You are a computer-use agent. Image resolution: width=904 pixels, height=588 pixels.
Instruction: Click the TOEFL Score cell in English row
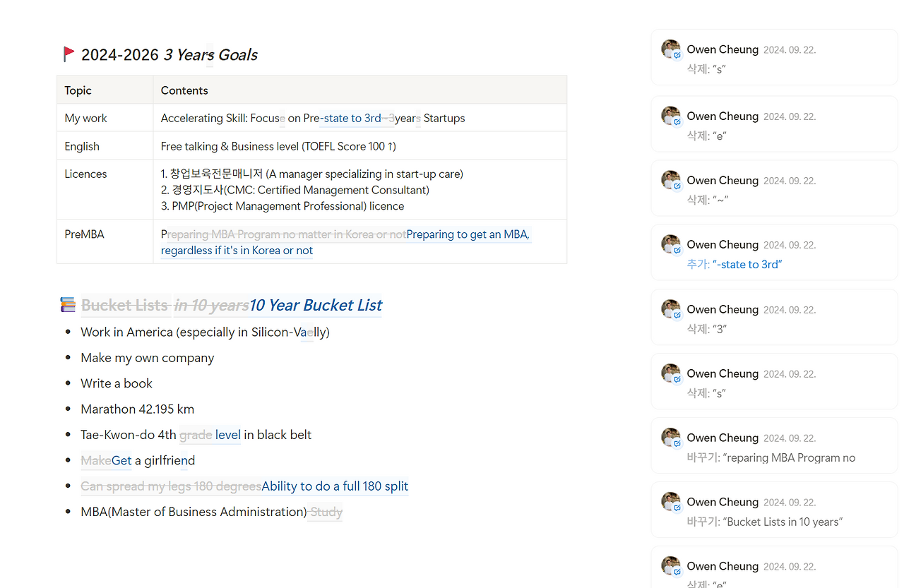tap(278, 146)
